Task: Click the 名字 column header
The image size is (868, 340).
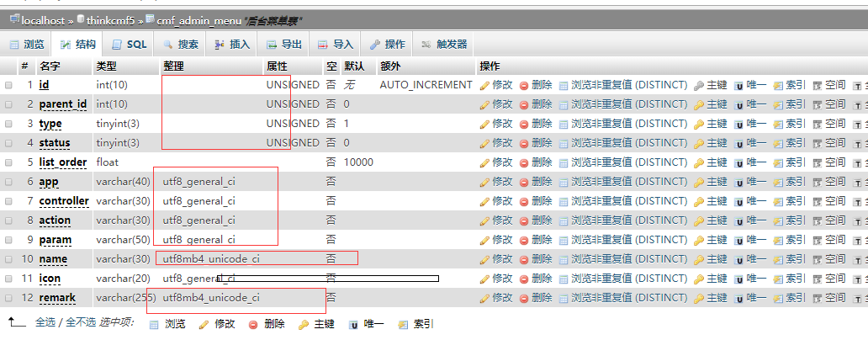Action: pyautogui.click(x=50, y=66)
